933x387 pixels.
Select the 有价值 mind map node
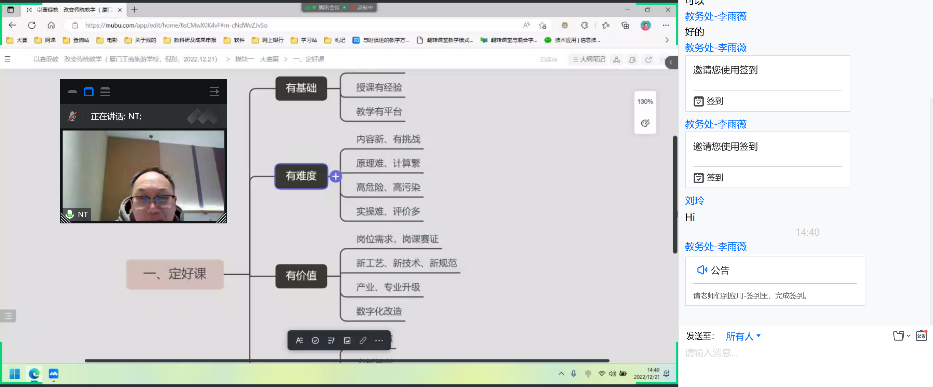pyautogui.click(x=301, y=276)
